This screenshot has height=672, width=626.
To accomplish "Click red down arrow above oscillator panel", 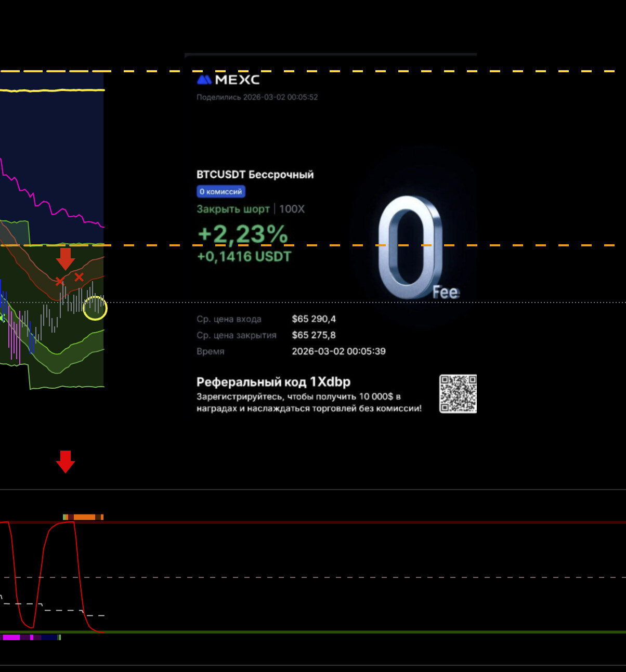I will (65, 462).
